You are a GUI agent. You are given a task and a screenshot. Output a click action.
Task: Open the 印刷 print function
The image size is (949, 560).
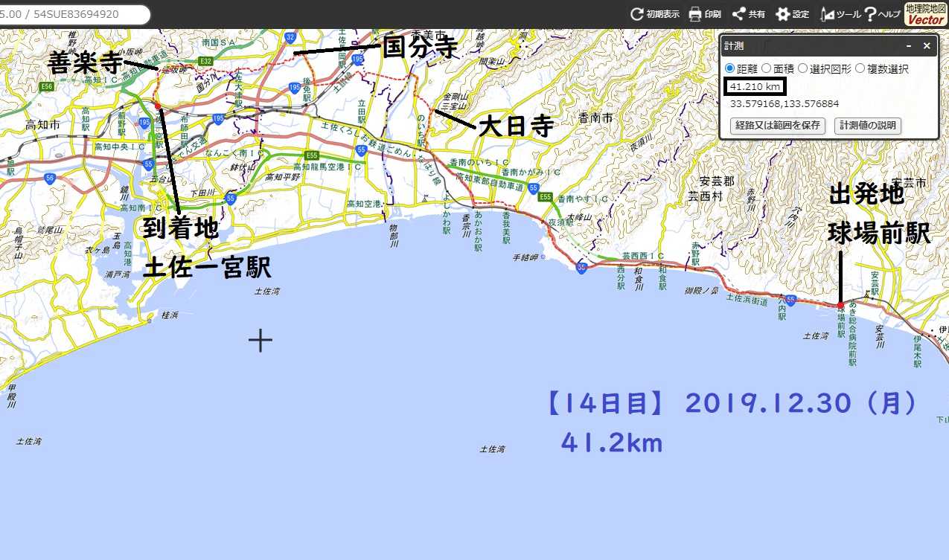695,14
